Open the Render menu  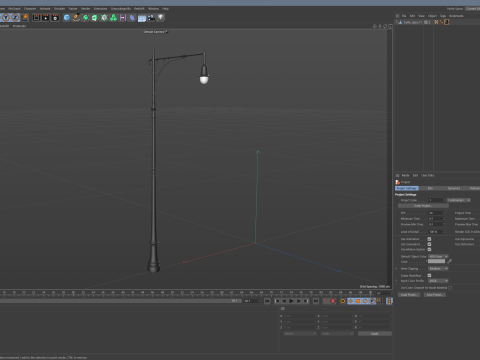pyautogui.click(x=86, y=9)
